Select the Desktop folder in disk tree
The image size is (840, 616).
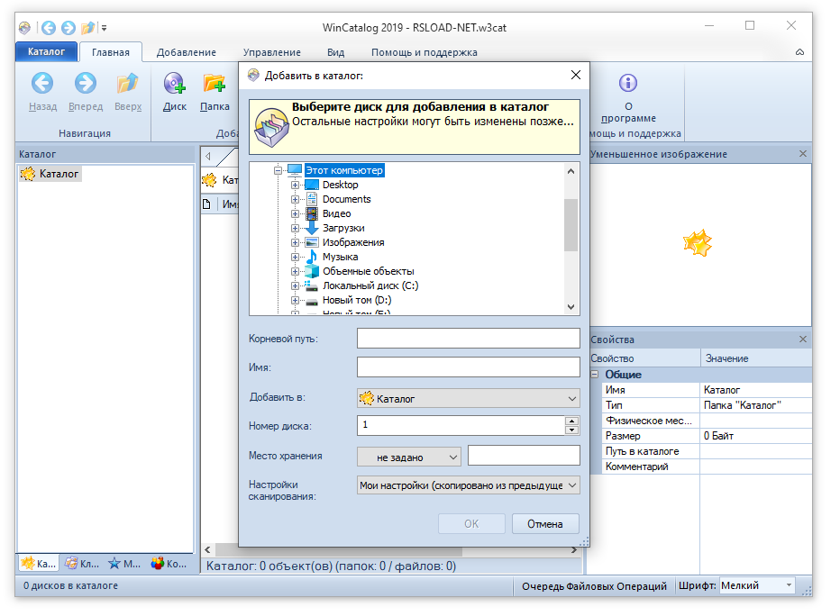(340, 185)
